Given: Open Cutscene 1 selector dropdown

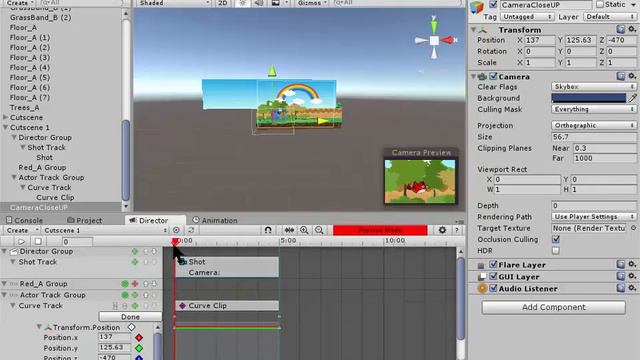Looking at the screenshot, I should 105,231.
